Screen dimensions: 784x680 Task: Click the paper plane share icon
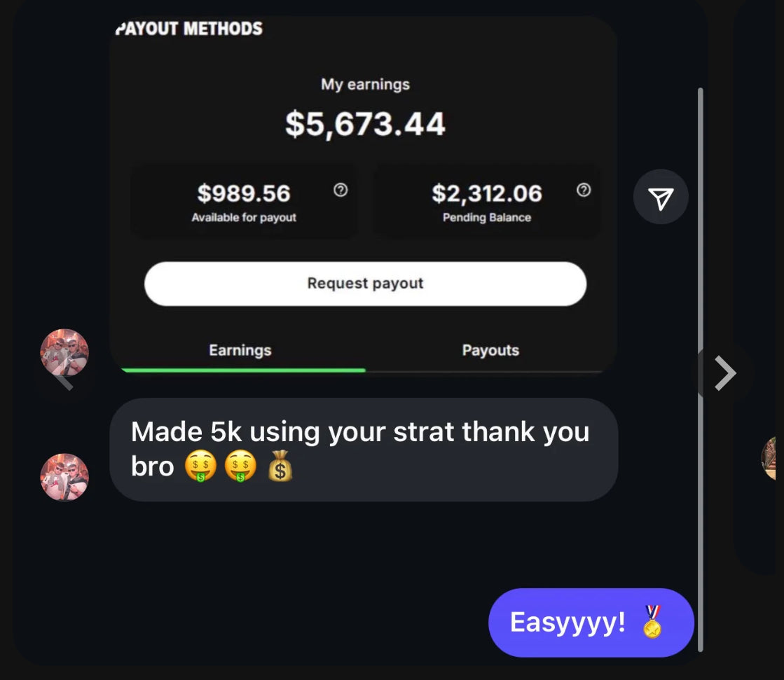pos(661,197)
